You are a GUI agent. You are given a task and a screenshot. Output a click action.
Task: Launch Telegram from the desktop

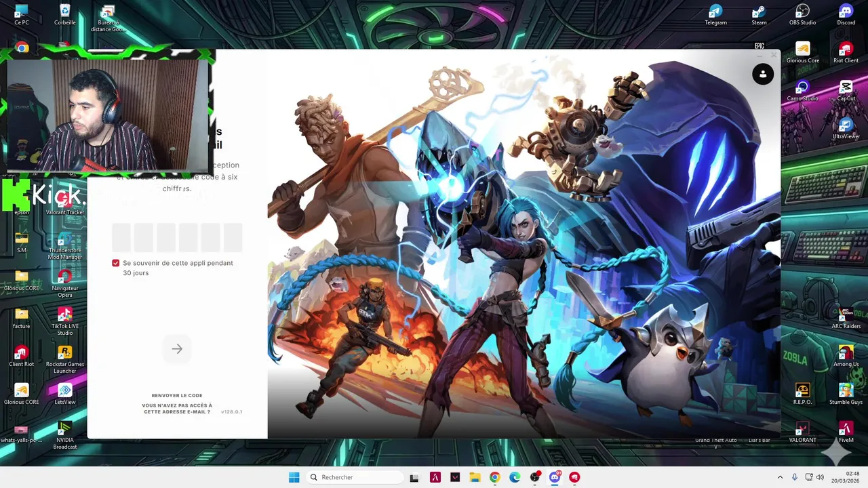[x=716, y=15]
